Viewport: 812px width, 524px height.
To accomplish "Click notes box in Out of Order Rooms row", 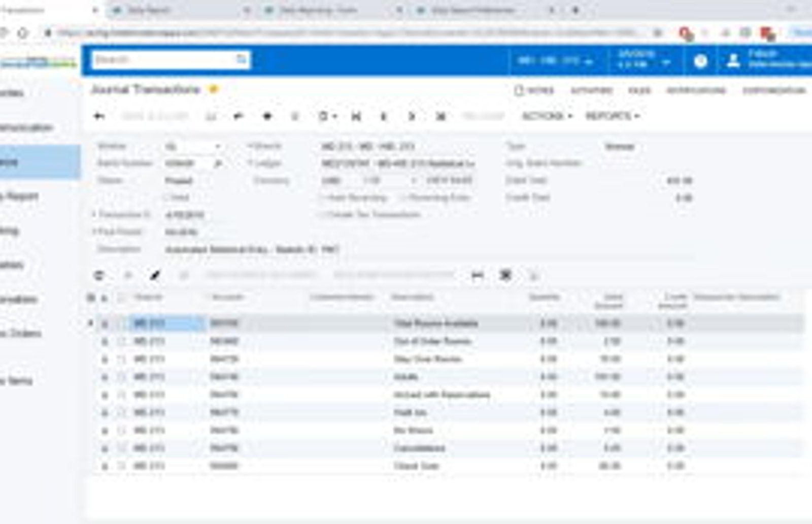I will [121, 341].
